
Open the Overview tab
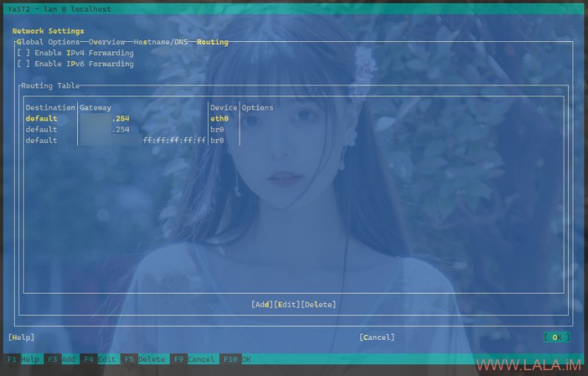[107, 42]
